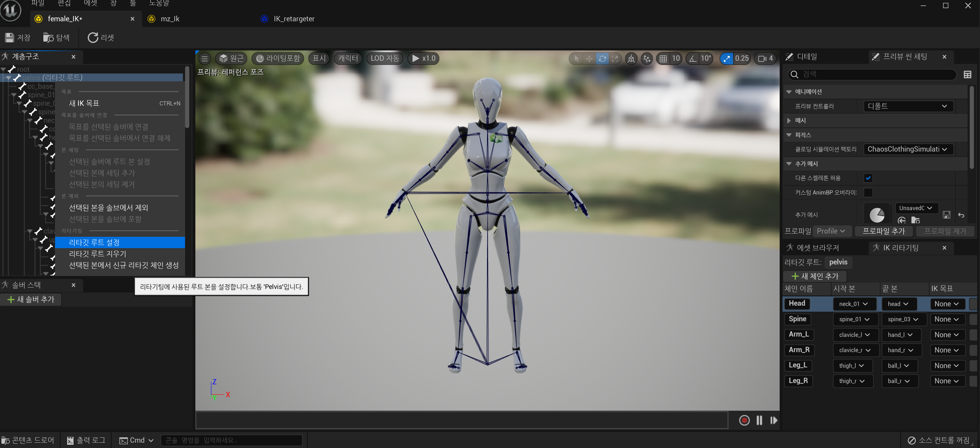Open the viewport hamburger options menu
This screenshot has height=448, width=980.
(x=205, y=59)
